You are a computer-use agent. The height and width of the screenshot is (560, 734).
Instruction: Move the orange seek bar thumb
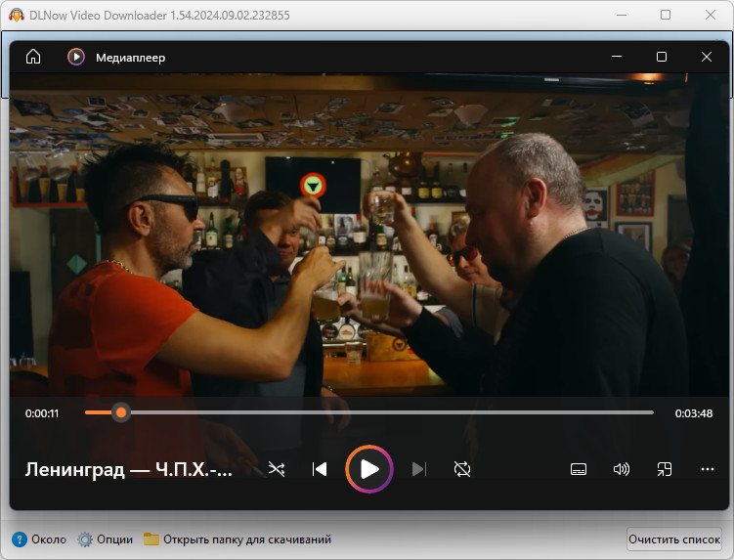121,412
